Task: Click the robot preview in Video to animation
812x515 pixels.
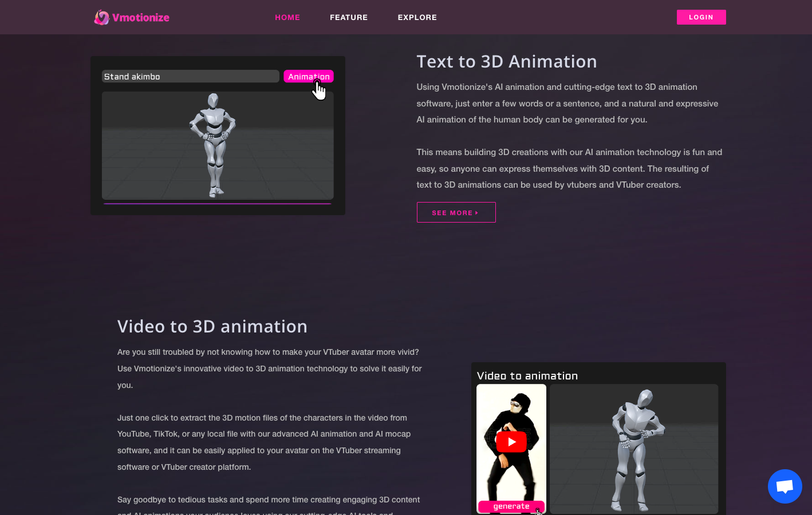Action: pos(634,449)
